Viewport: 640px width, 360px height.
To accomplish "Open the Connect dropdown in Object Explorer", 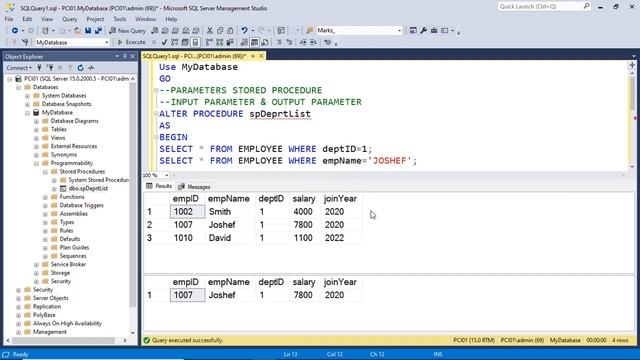I will pyautogui.click(x=19, y=68).
